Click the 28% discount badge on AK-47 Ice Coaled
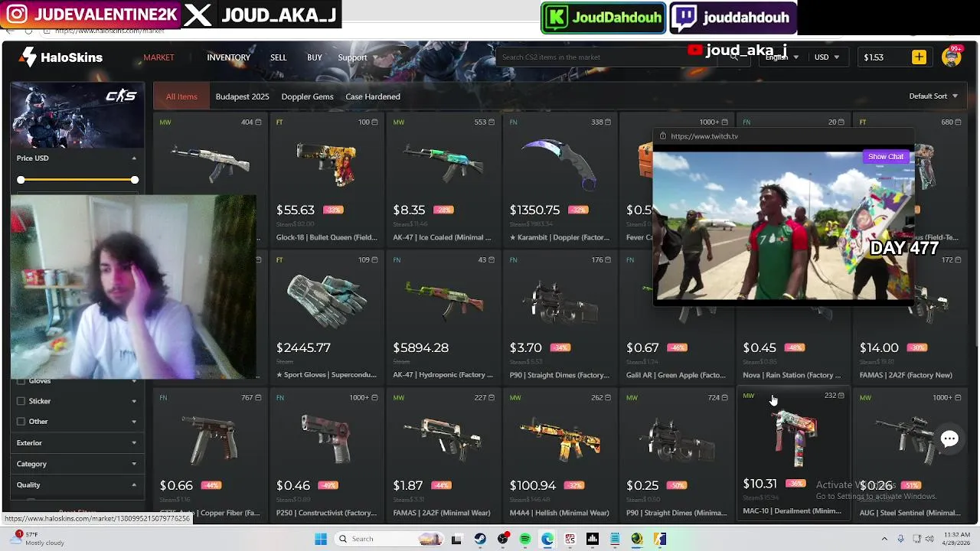This screenshot has height=551, width=980. pos(443,210)
